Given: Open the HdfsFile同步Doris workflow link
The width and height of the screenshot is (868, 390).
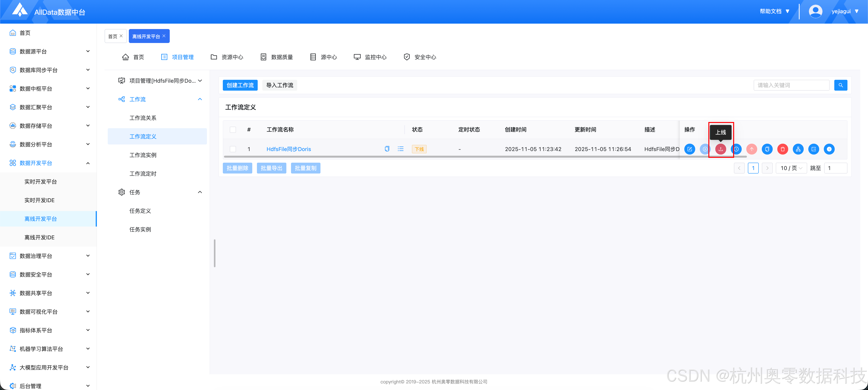Looking at the screenshot, I should [x=288, y=149].
